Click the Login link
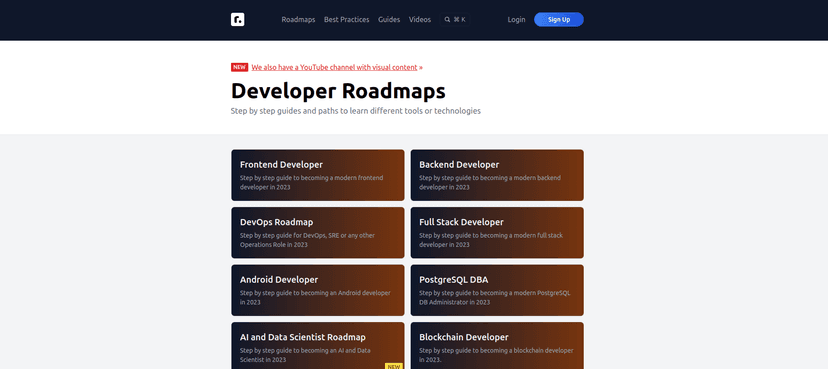Viewport: 828px width, 369px height. tap(516, 20)
